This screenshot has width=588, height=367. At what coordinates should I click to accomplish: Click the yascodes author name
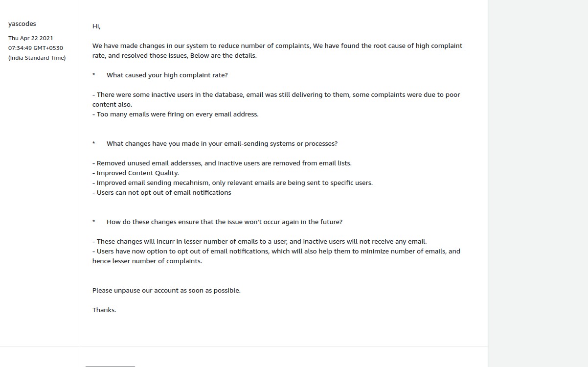(22, 23)
